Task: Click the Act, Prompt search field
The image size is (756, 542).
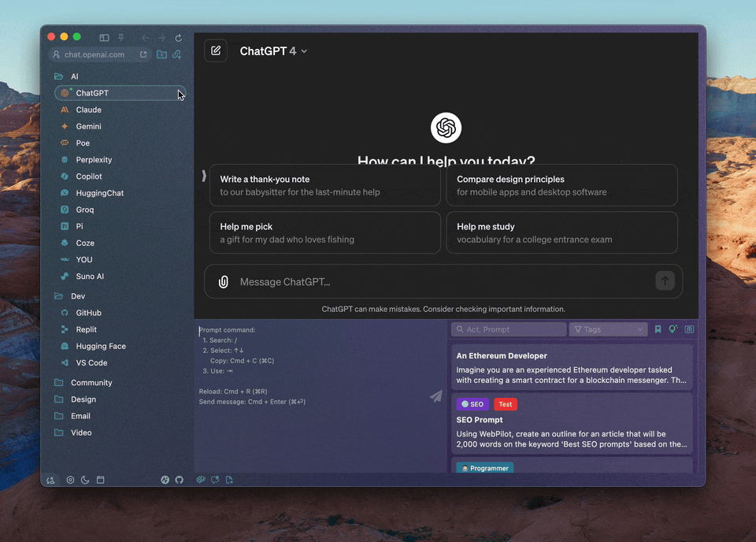Action: click(509, 329)
